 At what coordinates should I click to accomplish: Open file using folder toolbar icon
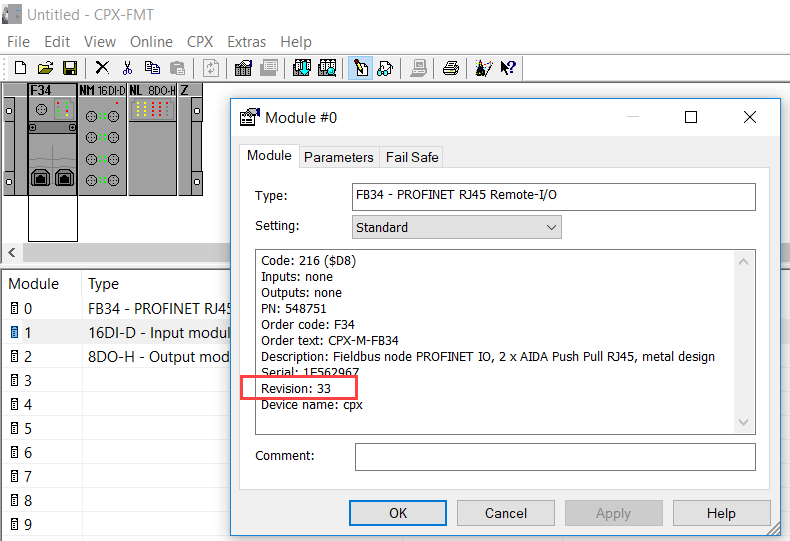pyautogui.click(x=45, y=68)
